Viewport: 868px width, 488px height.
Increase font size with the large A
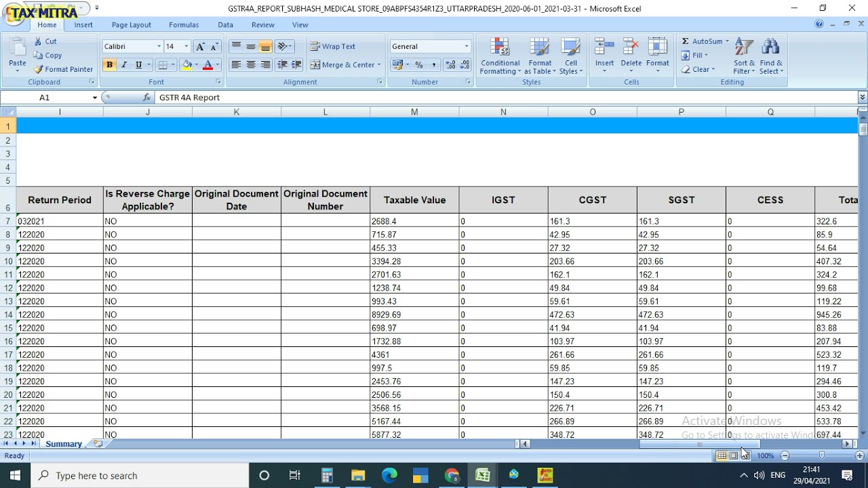[x=200, y=47]
